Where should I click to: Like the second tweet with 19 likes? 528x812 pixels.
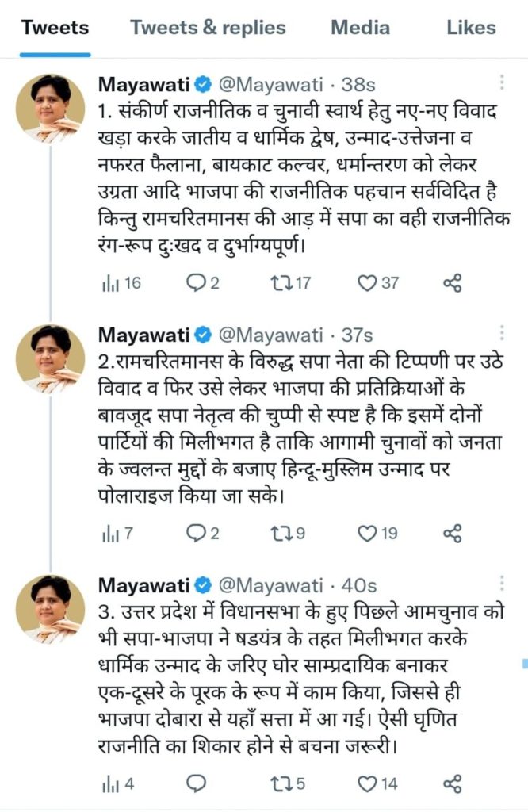coord(367,533)
